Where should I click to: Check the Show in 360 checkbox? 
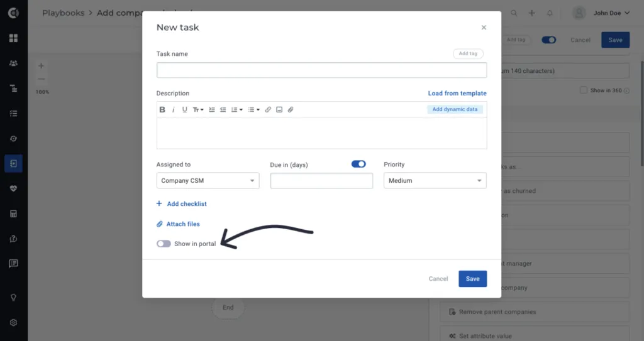583,90
